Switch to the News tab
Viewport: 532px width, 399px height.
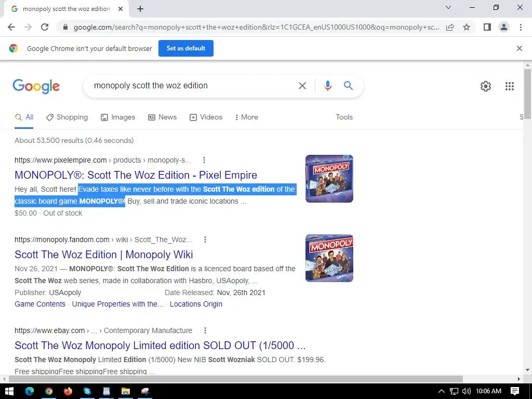pos(163,117)
